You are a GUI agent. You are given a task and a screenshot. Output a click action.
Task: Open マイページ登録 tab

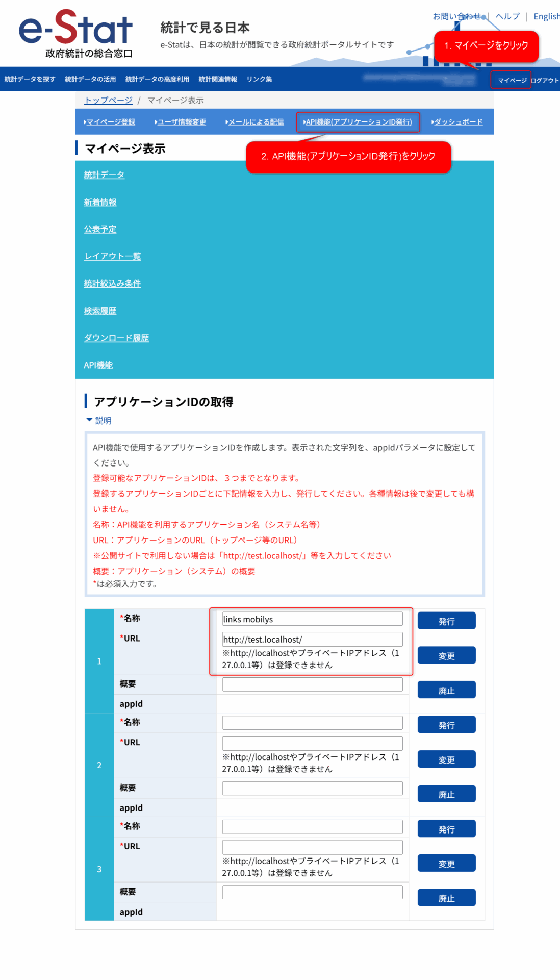[x=110, y=122]
